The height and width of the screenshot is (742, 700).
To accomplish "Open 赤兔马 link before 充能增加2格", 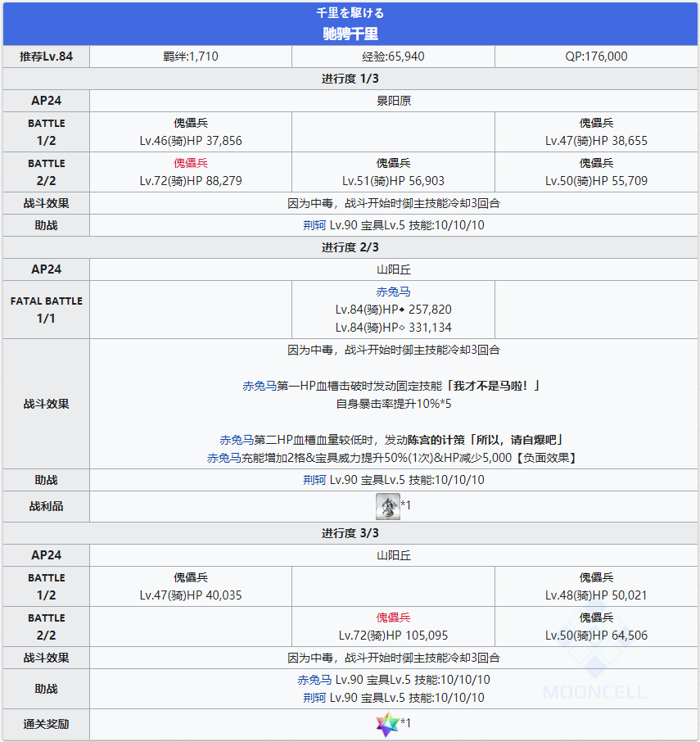I will click(x=224, y=458).
